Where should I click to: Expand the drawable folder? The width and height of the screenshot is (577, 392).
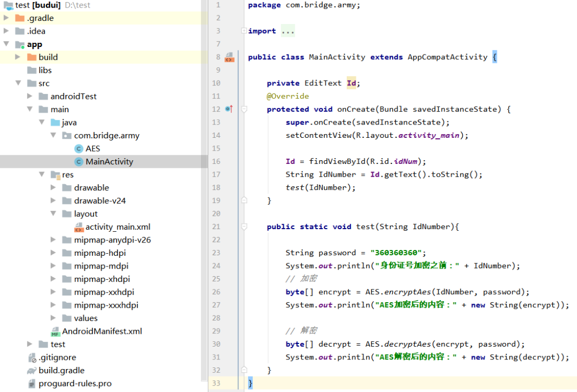(x=53, y=187)
